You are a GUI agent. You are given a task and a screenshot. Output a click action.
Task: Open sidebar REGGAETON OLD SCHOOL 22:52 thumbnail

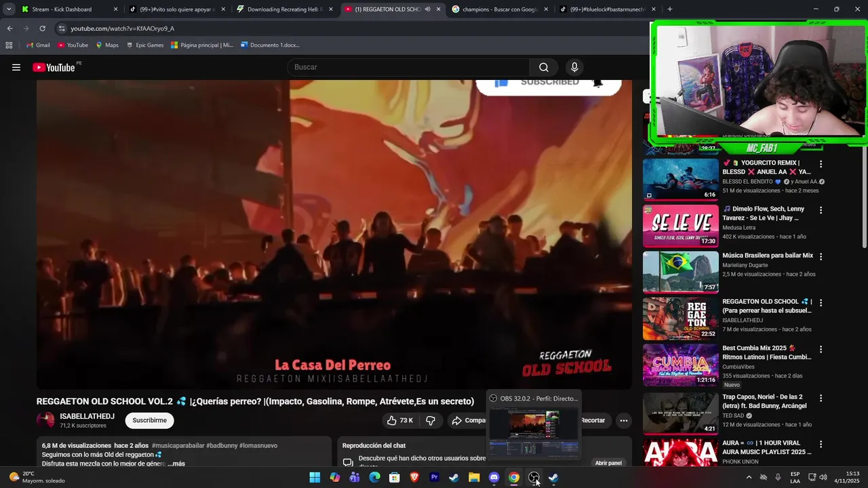click(680, 319)
